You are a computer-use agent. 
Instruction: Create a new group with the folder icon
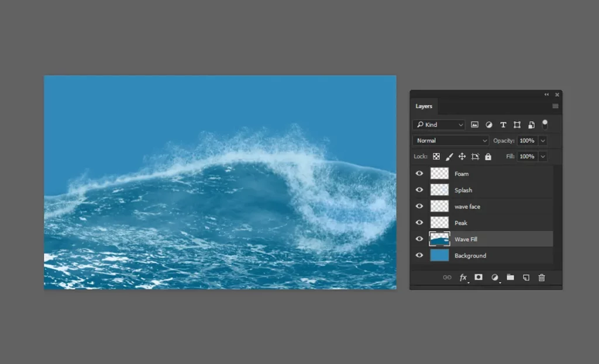(x=510, y=277)
